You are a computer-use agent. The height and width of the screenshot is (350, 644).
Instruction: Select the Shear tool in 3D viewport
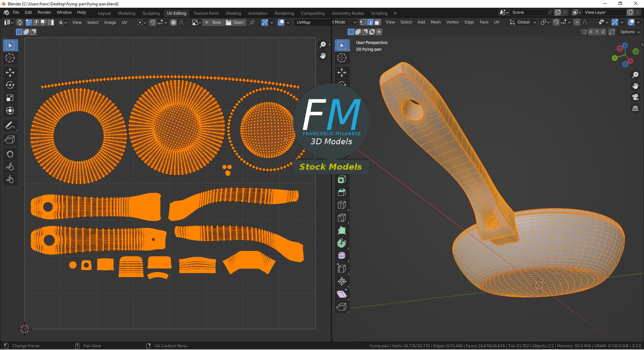(341, 294)
